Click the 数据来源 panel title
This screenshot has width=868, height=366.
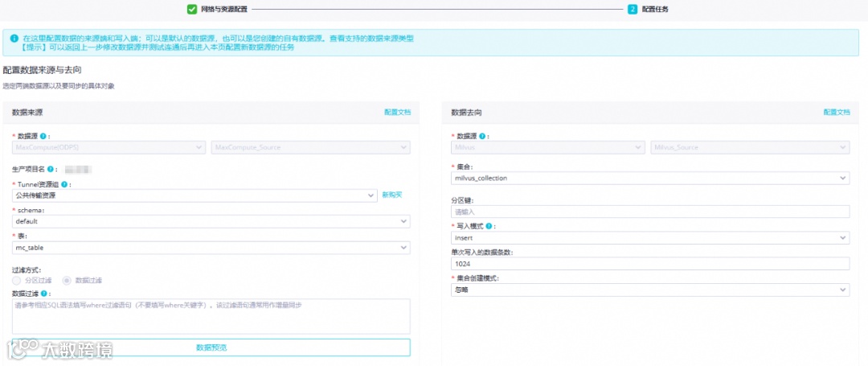27,113
